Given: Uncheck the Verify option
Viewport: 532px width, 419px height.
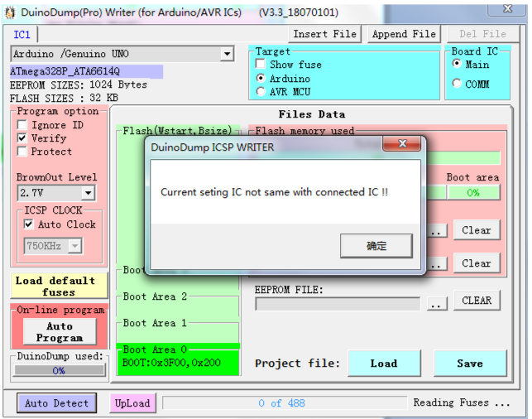Looking at the screenshot, I should (x=22, y=137).
